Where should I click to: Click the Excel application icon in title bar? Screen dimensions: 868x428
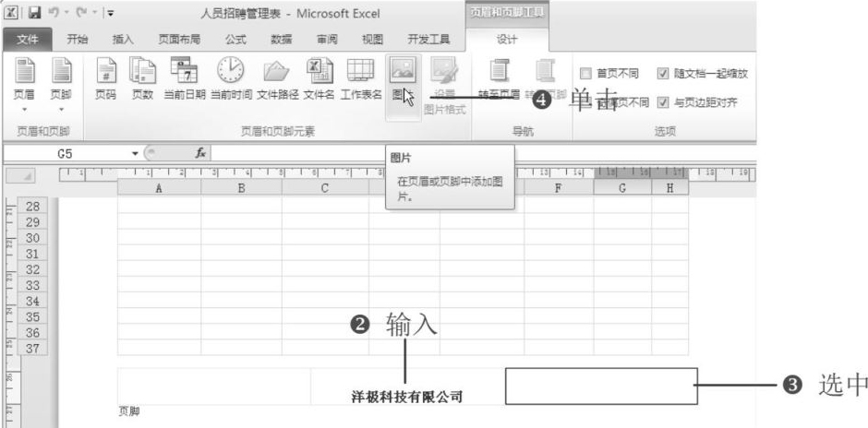[x=12, y=13]
